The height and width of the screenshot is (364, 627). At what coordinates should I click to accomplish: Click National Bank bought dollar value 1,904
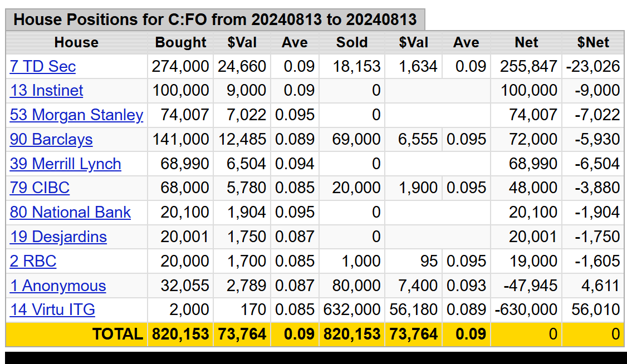tap(246, 212)
